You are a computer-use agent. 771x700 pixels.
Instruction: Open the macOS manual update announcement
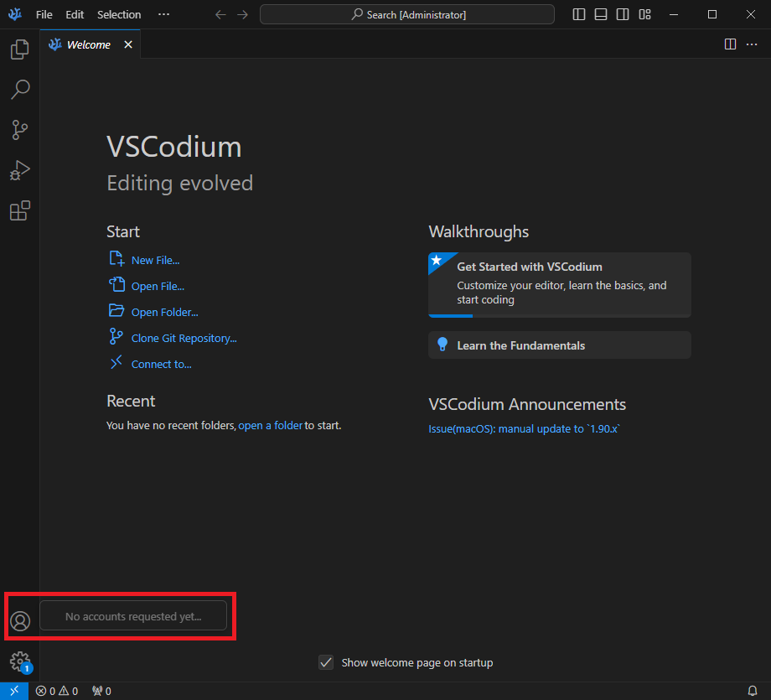pos(524,429)
